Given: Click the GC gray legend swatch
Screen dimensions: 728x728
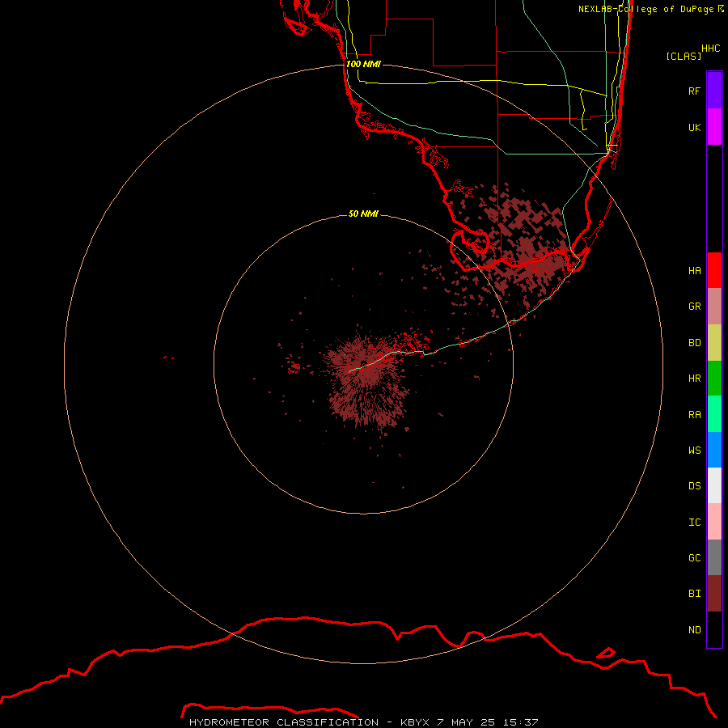Looking at the screenshot, I should point(714,557).
